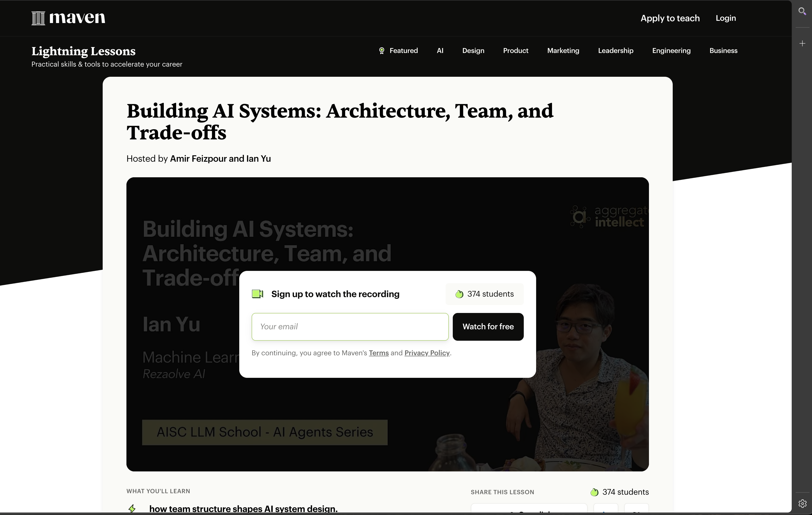Click the Lightning Lessons heading
This screenshot has width=812, height=515.
coord(83,51)
